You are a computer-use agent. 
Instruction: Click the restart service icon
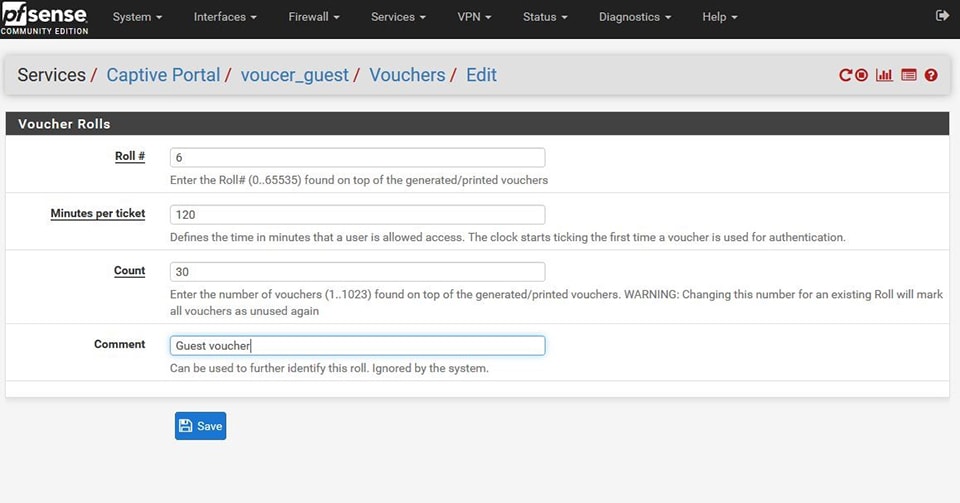pyautogui.click(x=845, y=76)
